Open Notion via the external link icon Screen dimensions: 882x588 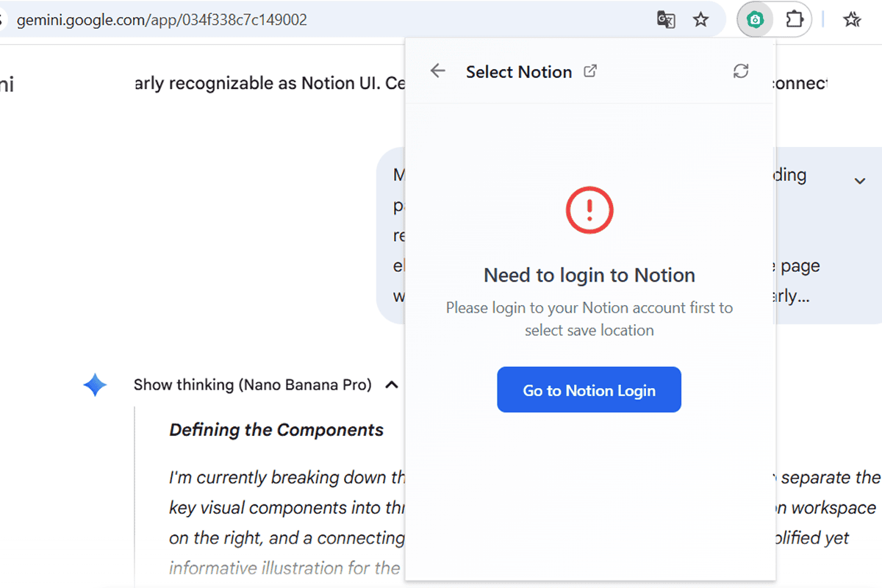point(590,70)
